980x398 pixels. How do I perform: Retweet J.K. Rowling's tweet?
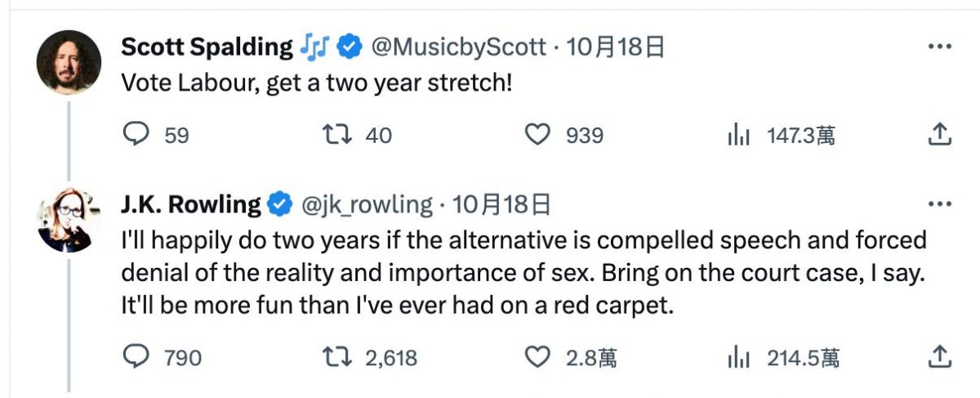(x=336, y=356)
